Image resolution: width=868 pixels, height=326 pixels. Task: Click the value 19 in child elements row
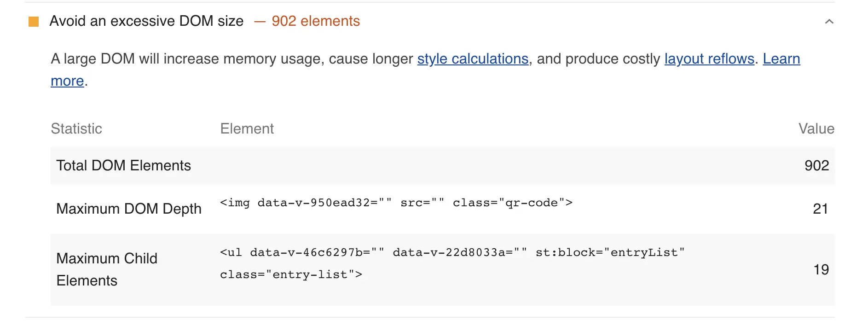coord(821,269)
